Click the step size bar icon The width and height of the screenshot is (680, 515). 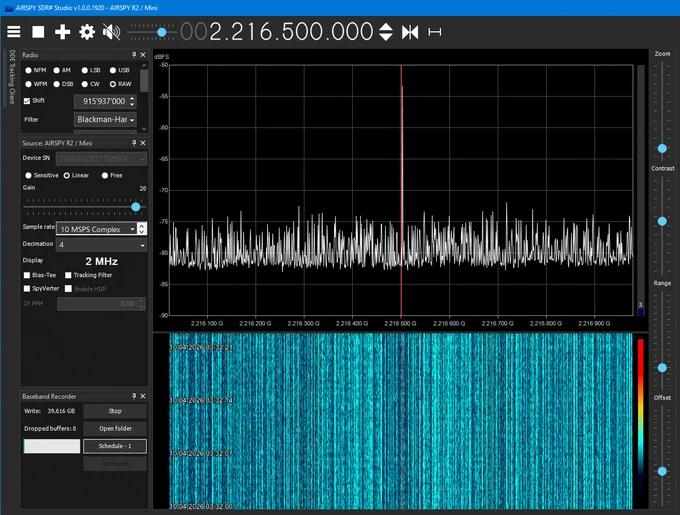pos(435,32)
